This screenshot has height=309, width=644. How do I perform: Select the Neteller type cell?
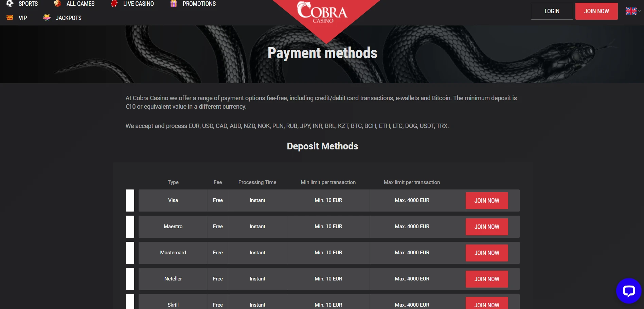click(x=173, y=279)
